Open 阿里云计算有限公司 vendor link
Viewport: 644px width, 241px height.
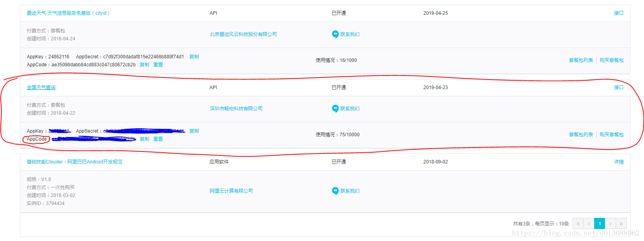tap(231, 191)
